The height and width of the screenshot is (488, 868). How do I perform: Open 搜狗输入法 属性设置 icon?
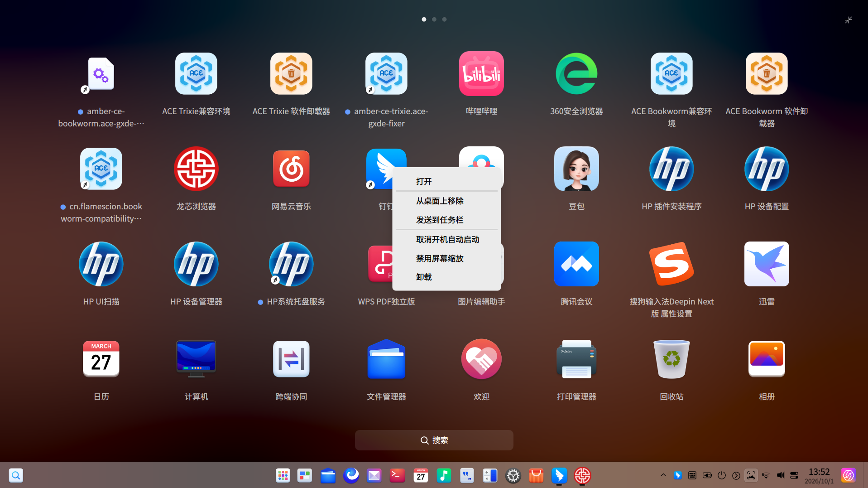(671, 264)
